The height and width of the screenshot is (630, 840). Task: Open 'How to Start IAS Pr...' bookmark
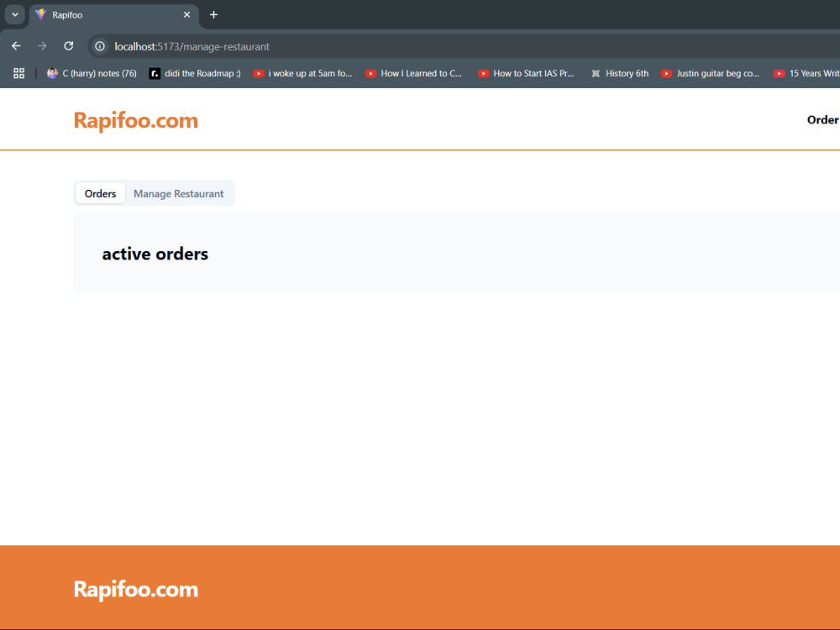point(526,73)
